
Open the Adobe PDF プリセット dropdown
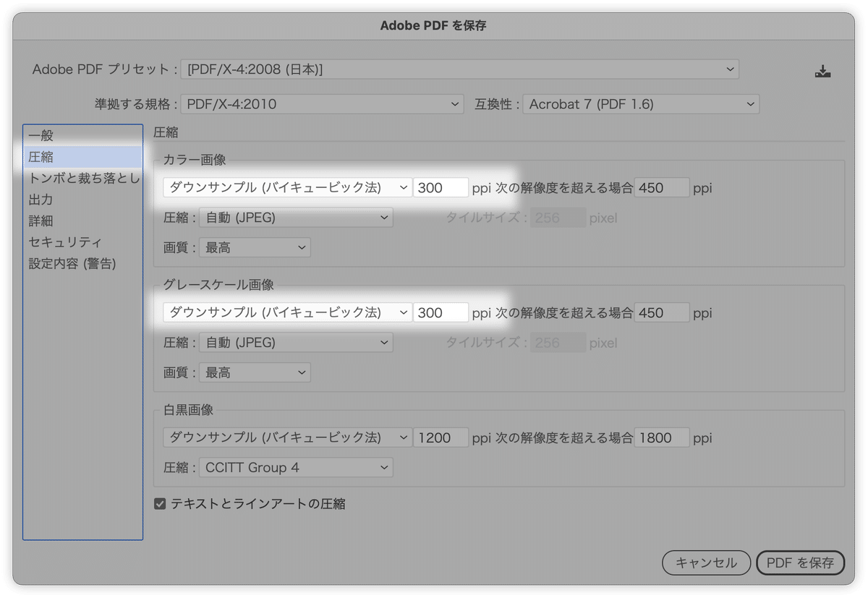pos(460,69)
